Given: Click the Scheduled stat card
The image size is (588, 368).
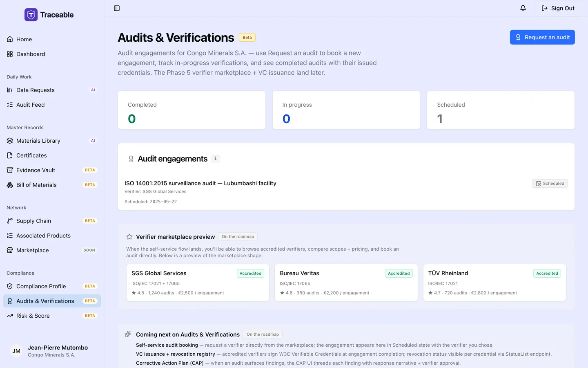Looking at the screenshot, I should (501, 110).
